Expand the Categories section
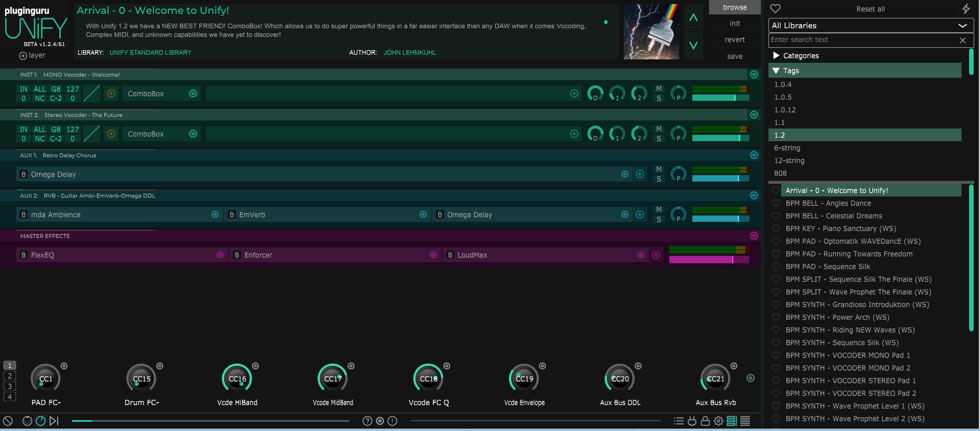 pyautogui.click(x=865, y=56)
